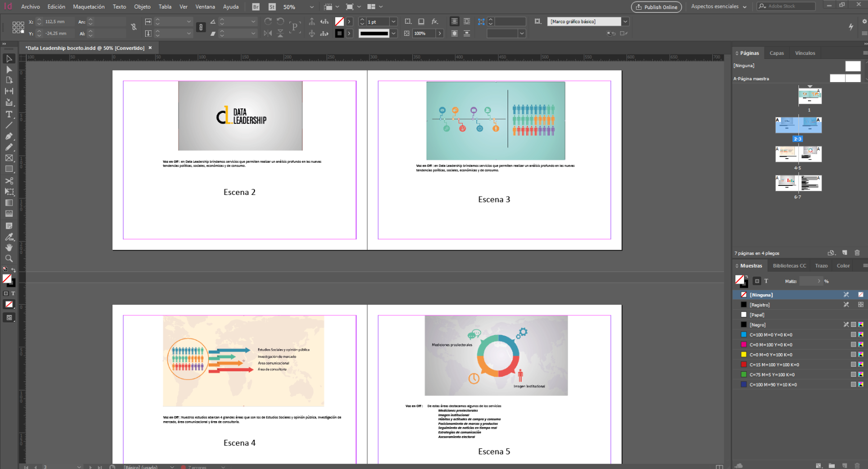868x469 pixels.
Task: Select the C=15 M=100 Y=100 K=0 swatch
Action: tap(800, 365)
